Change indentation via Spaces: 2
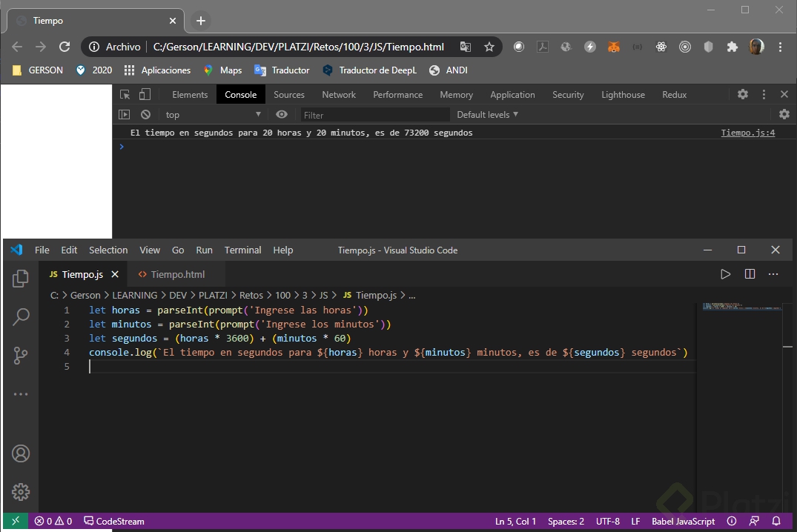Screen dimensions: 797x532 (566, 522)
